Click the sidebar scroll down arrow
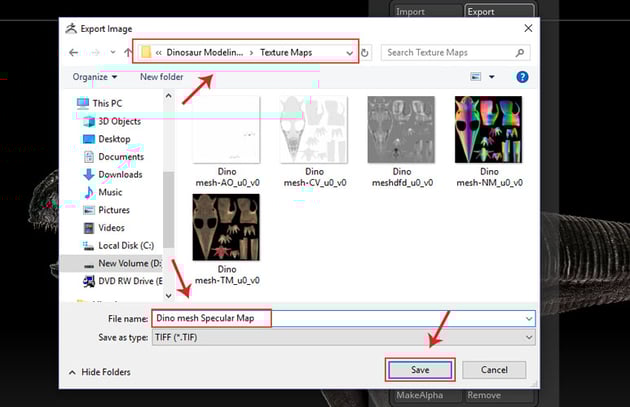Screen dimensions: 630x407 tap(169, 296)
